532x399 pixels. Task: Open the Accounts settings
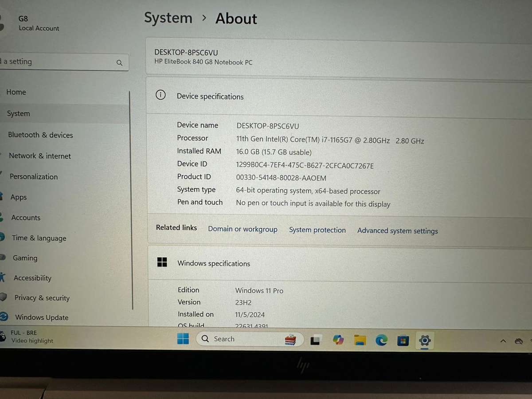point(26,217)
